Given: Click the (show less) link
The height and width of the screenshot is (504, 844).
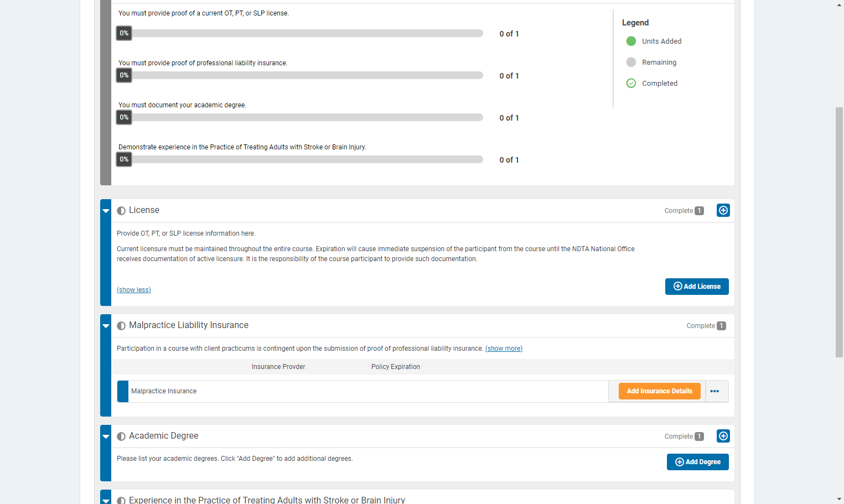Looking at the screenshot, I should pyautogui.click(x=134, y=290).
